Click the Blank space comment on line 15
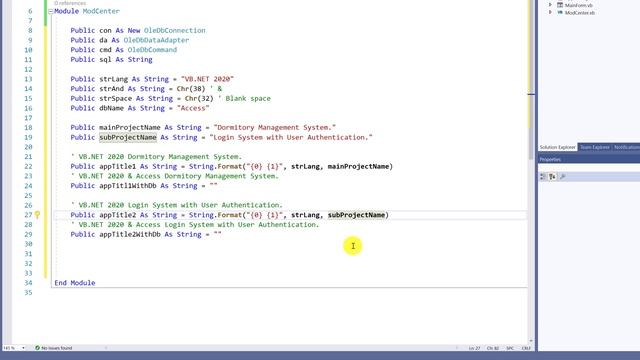This screenshot has height=360, width=640. 244,99
